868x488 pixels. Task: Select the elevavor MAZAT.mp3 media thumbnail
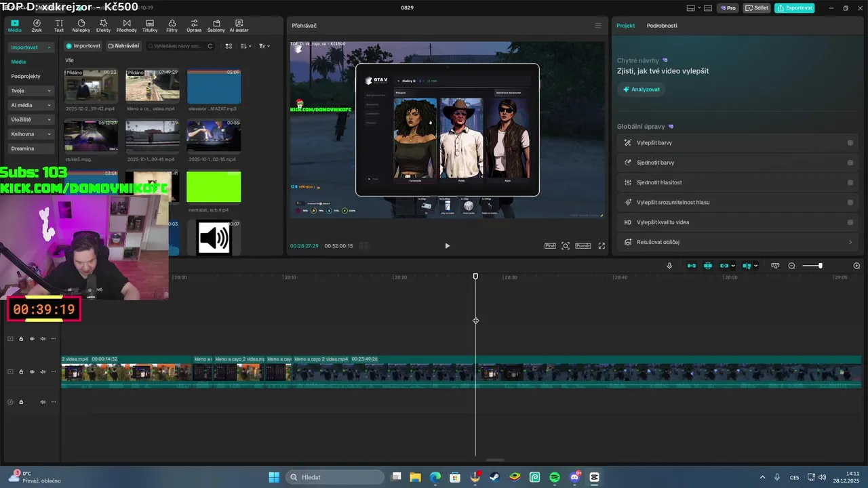click(x=214, y=86)
